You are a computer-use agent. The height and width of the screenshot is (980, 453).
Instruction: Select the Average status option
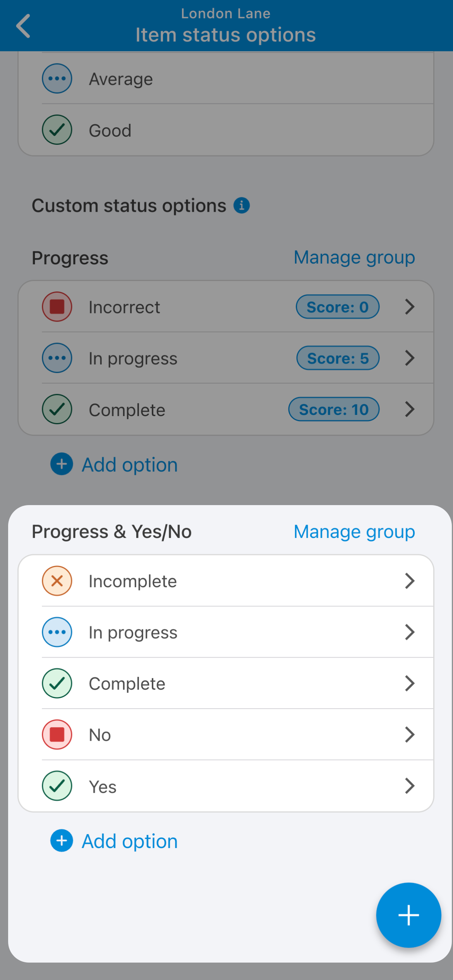(121, 79)
